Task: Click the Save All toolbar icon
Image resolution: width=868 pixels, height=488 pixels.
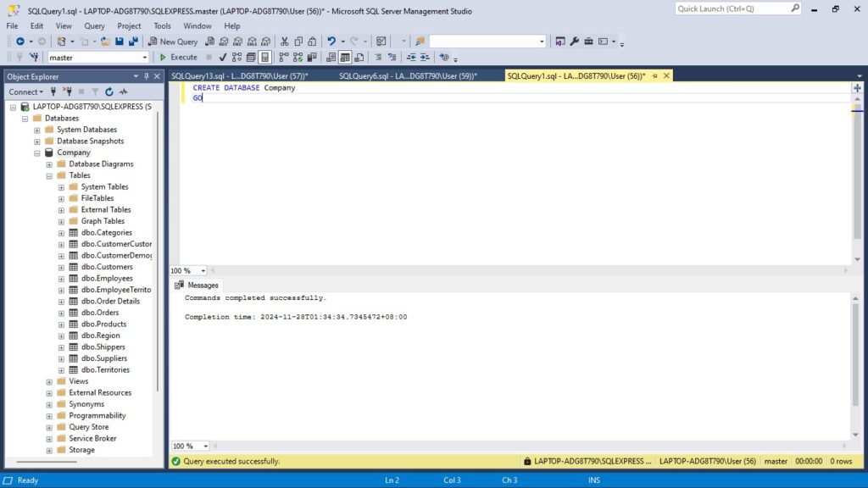Action: [x=133, y=42]
